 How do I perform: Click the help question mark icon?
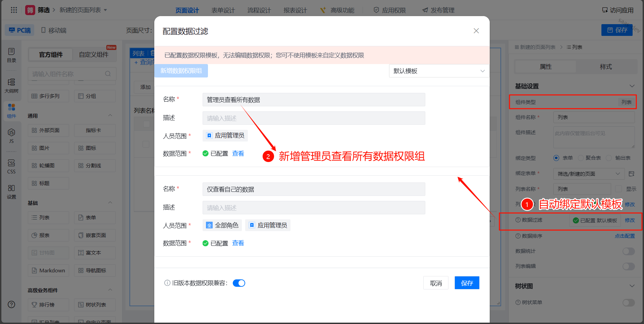(11, 305)
